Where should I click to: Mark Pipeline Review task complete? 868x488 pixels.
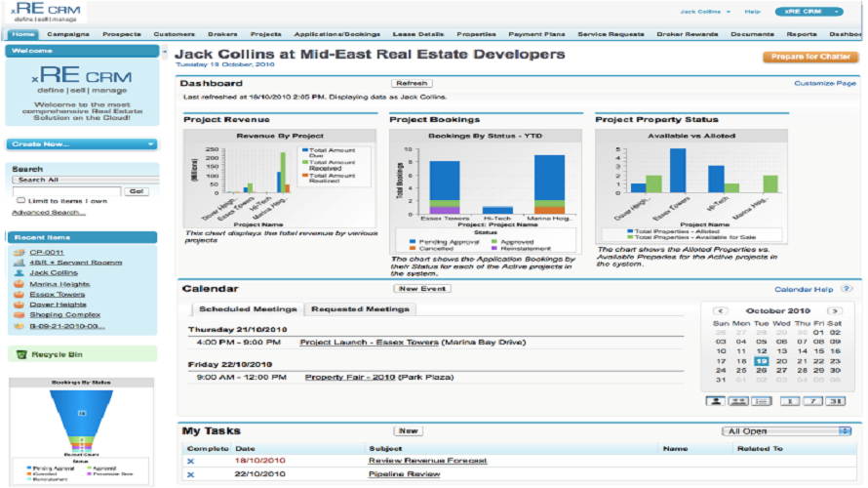pyautogui.click(x=191, y=474)
